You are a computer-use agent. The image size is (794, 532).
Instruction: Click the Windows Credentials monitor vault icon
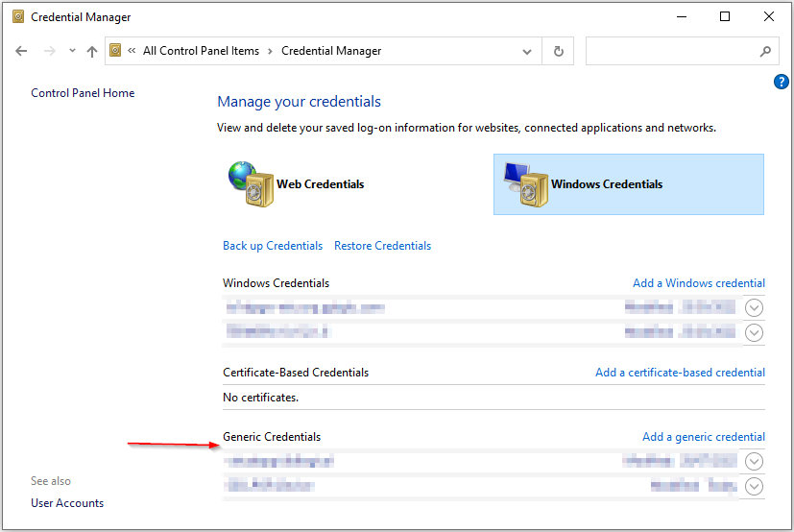(526, 184)
